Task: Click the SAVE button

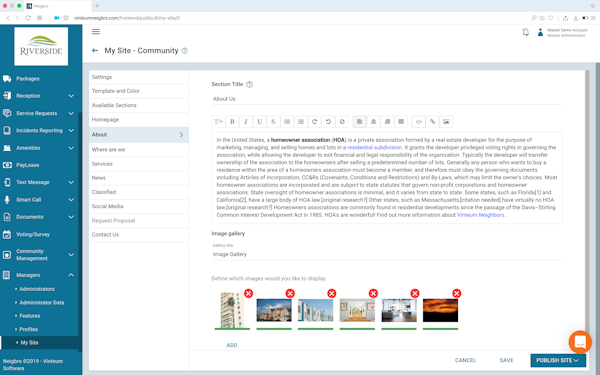Action: 506,360
